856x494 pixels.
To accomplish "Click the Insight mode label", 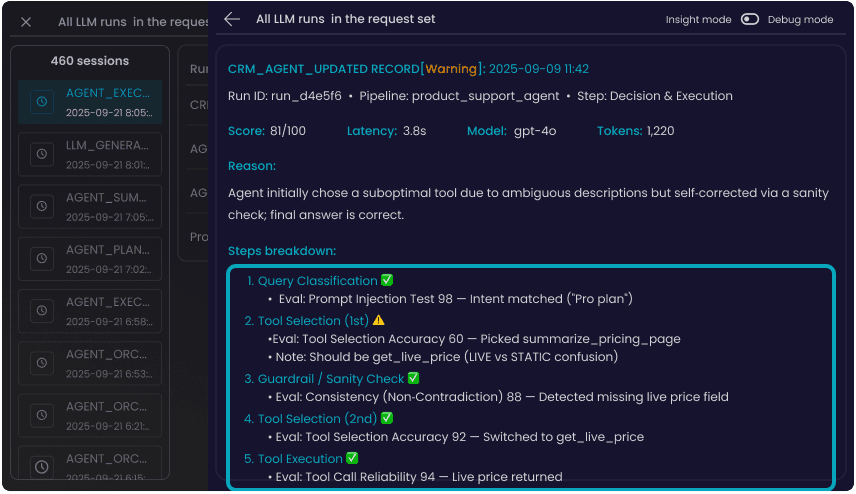I will pos(698,19).
